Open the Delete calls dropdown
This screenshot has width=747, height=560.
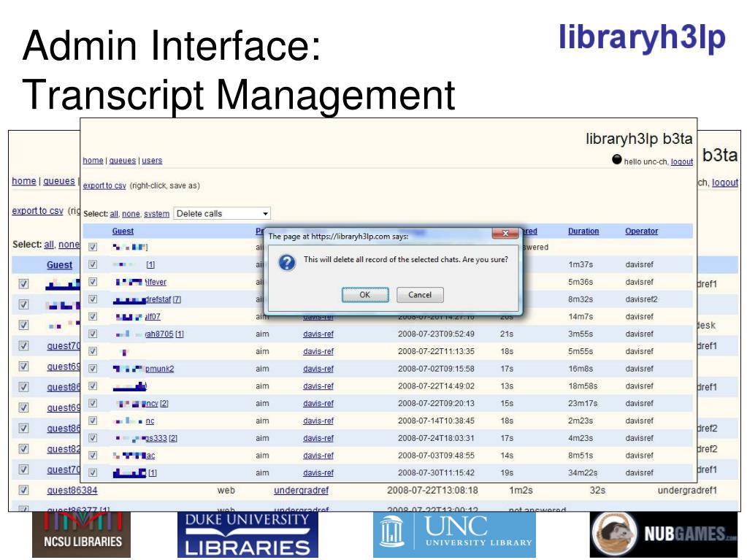click(222, 213)
